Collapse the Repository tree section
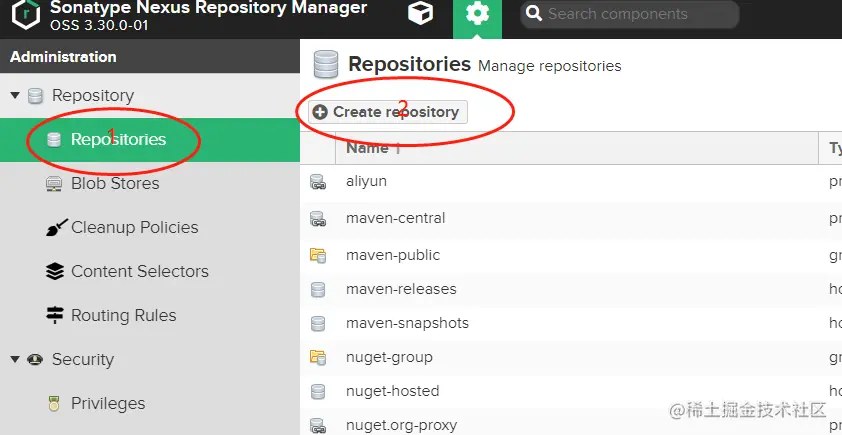 point(15,96)
